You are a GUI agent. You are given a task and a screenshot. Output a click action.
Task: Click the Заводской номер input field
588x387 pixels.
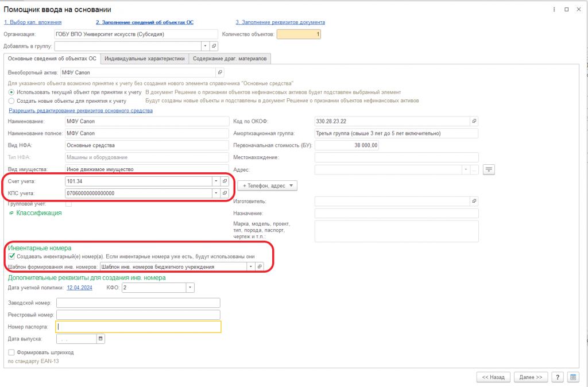pos(138,303)
